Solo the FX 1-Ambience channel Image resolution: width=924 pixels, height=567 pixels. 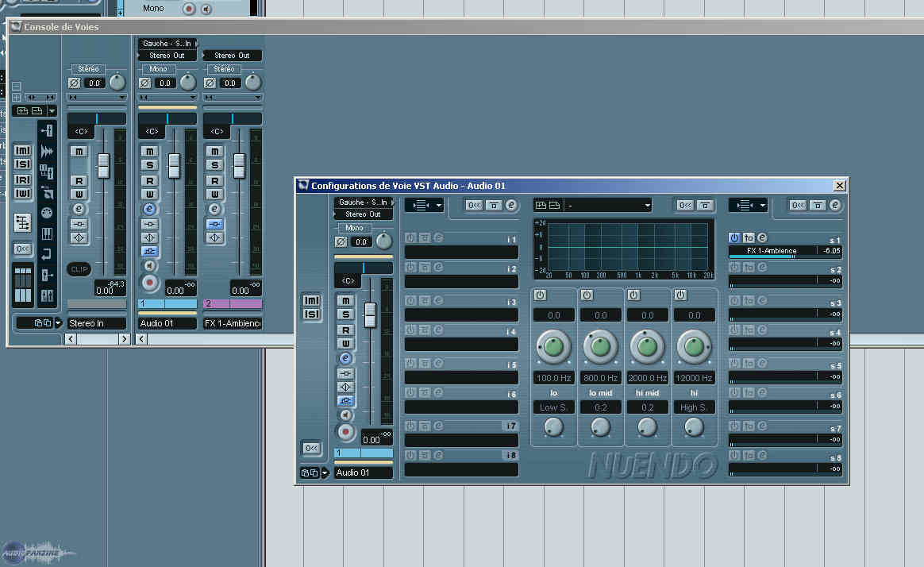(214, 165)
